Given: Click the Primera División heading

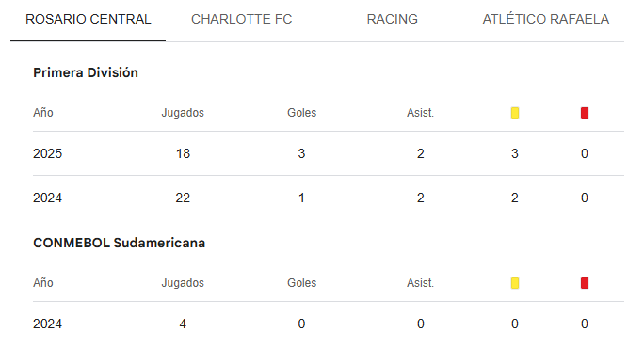Looking at the screenshot, I should pyautogui.click(x=86, y=72).
